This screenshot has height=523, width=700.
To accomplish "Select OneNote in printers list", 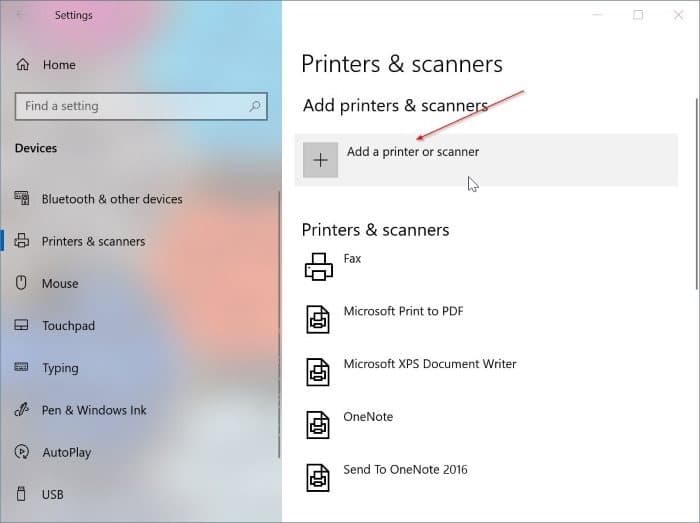I will click(368, 416).
